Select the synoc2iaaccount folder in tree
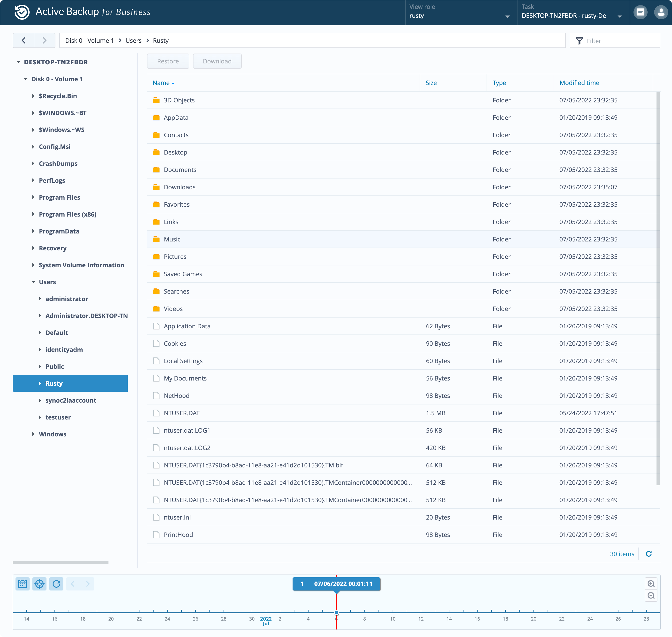 [71, 400]
